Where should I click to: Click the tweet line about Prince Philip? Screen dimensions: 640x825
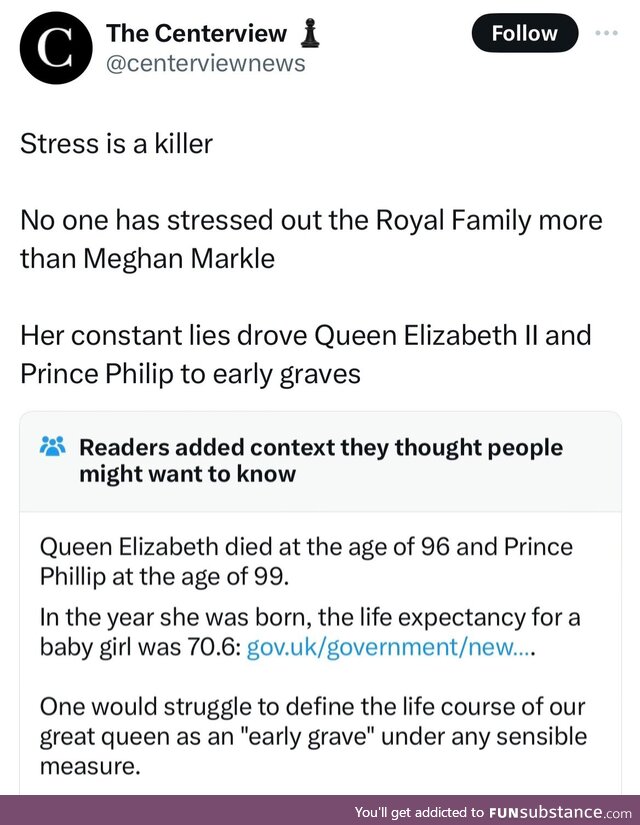click(x=306, y=355)
